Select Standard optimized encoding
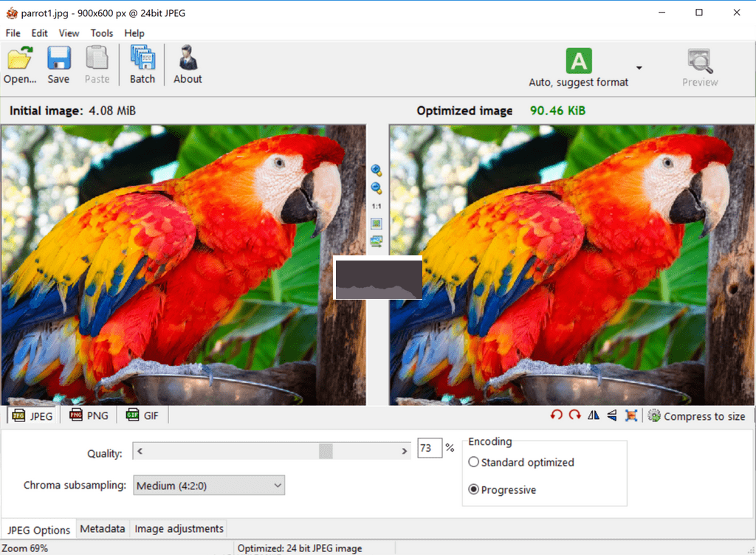The height and width of the screenshot is (555, 756). pos(474,463)
